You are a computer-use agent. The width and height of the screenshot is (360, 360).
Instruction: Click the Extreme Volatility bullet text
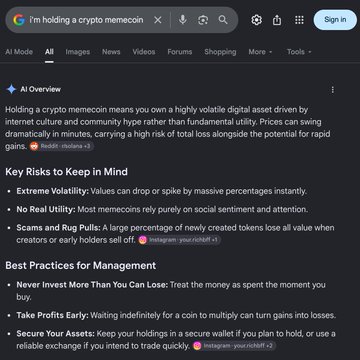(x=161, y=191)
